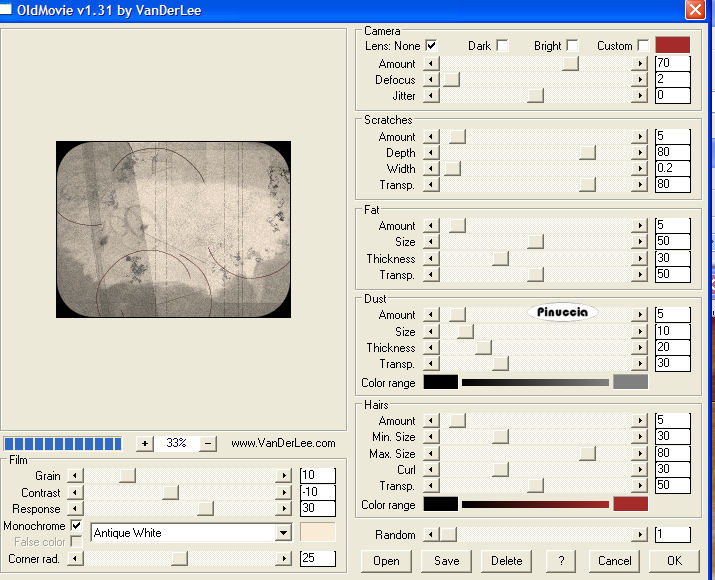Enable the Bright lens checkbox
This screenshot has width=715, height=580.
click(572, 46)
